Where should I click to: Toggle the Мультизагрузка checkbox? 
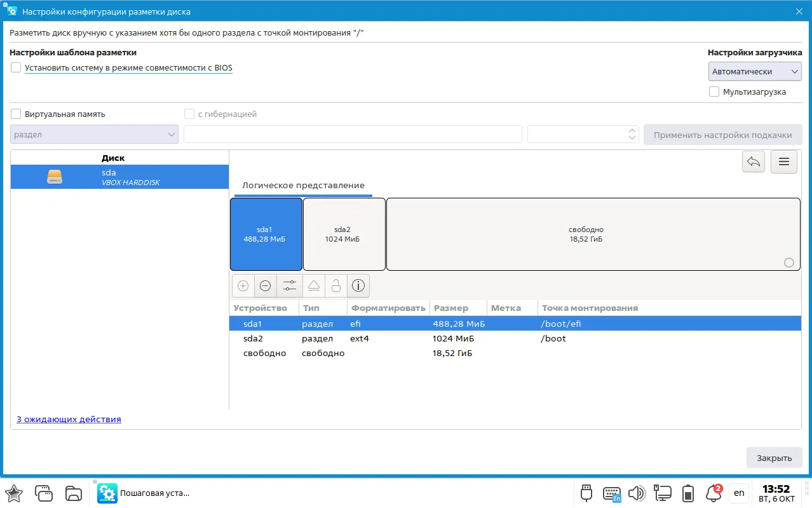coord(714,92)
